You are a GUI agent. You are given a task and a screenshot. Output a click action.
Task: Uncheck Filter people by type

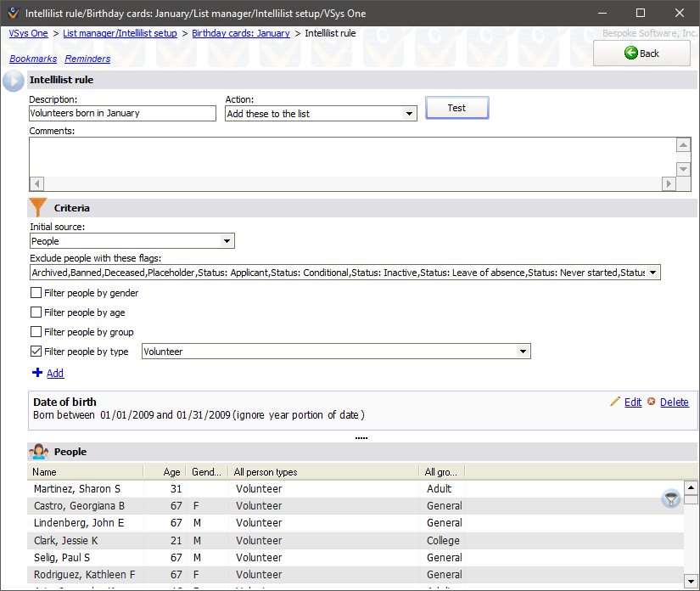tap(36, 351)
